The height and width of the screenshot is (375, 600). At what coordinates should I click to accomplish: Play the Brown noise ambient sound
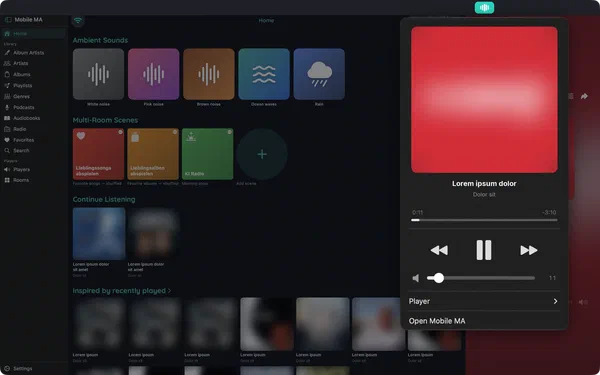pyautogui.click(x=209, y=74)
